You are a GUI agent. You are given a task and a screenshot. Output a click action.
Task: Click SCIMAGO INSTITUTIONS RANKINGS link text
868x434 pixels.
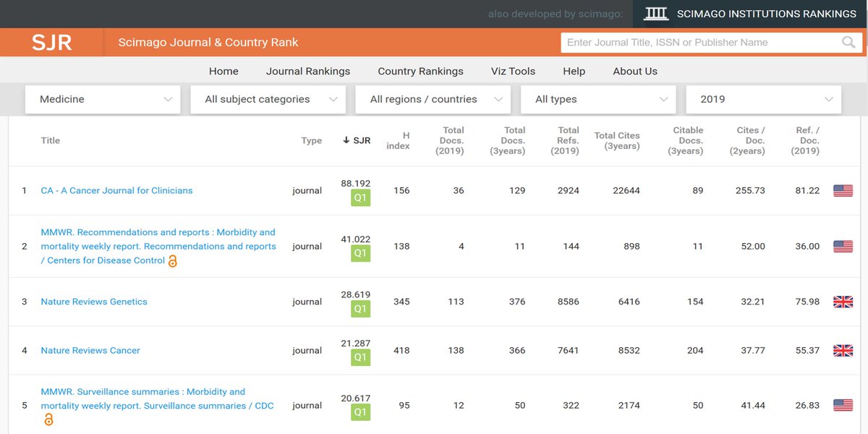point(767,14)
